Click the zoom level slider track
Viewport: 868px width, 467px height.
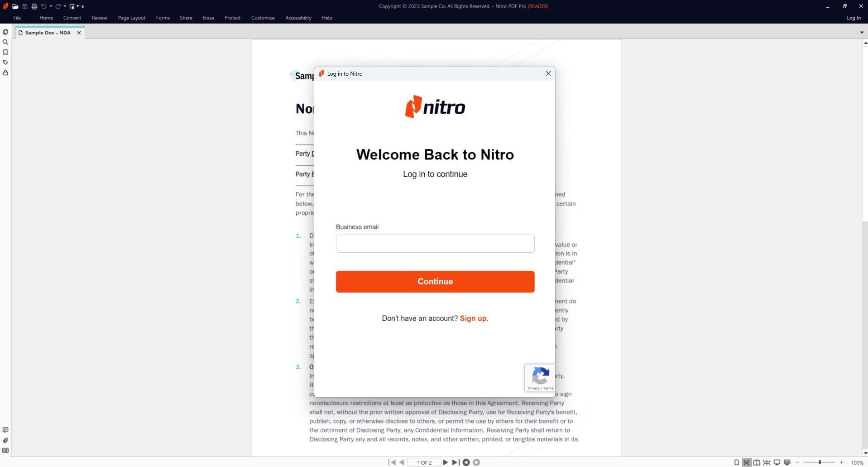click(x=820, y=462)
